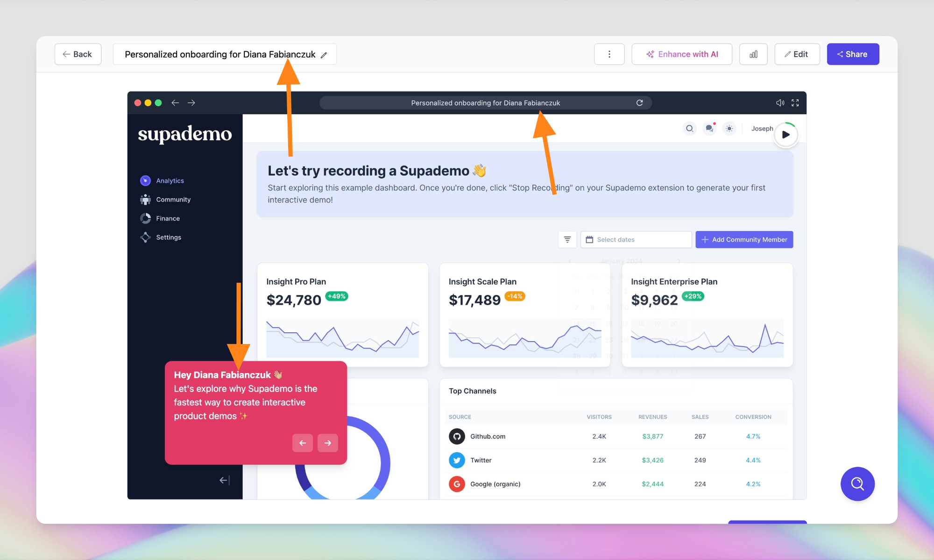Viewport: 934px width, 560px height.
Task: Click the play button with progress ring
Action: (786, 134)
